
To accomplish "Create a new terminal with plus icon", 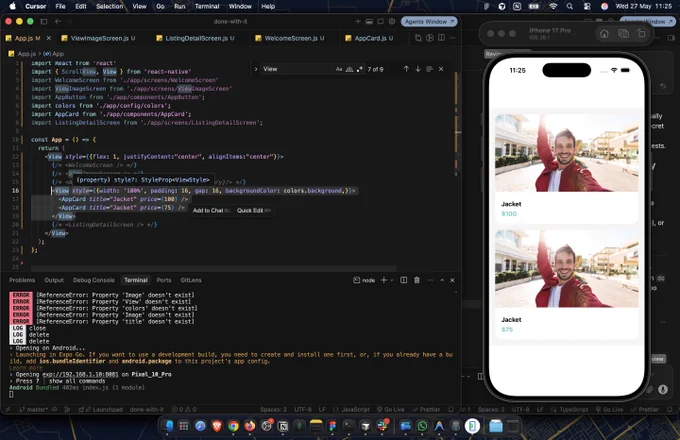I will coord(383,280).
